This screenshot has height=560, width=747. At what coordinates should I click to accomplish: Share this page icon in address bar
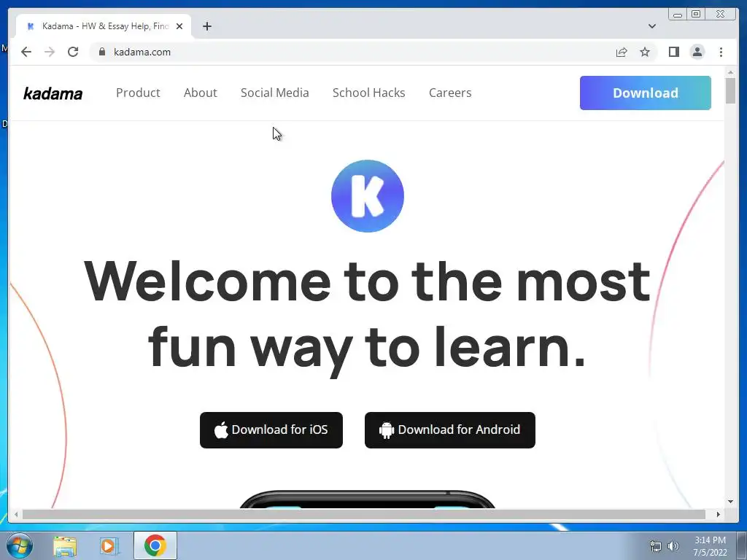coord(622,52)
